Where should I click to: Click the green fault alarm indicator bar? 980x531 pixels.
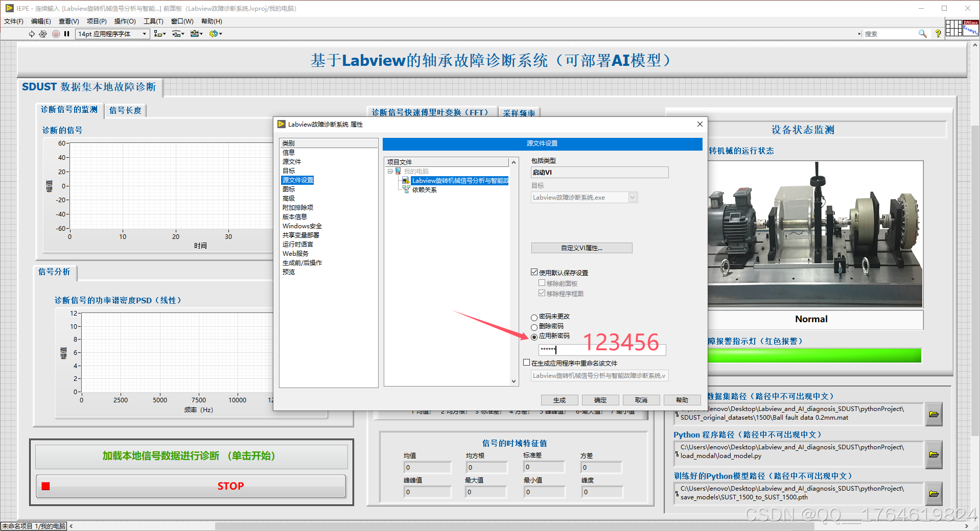814,355
